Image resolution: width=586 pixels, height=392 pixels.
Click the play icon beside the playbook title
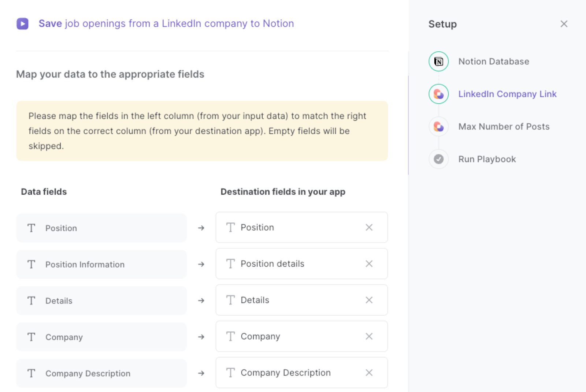tap(22, 23)
